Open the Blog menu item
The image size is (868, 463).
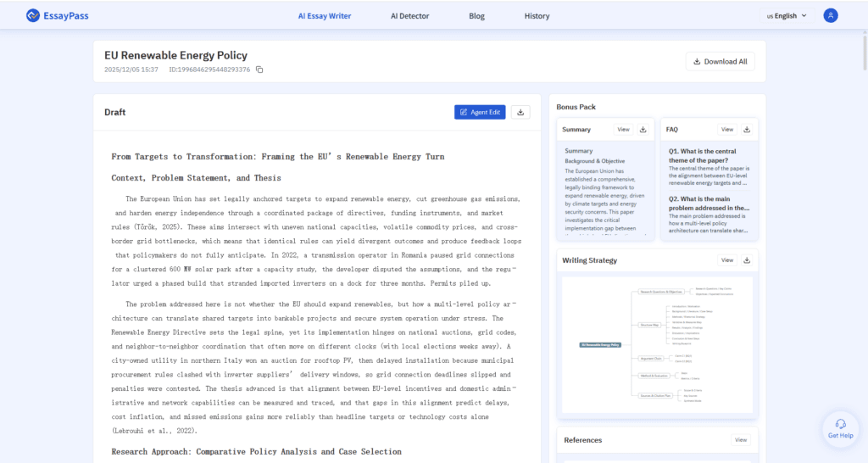pyautogui.click(x=476, y=16)
